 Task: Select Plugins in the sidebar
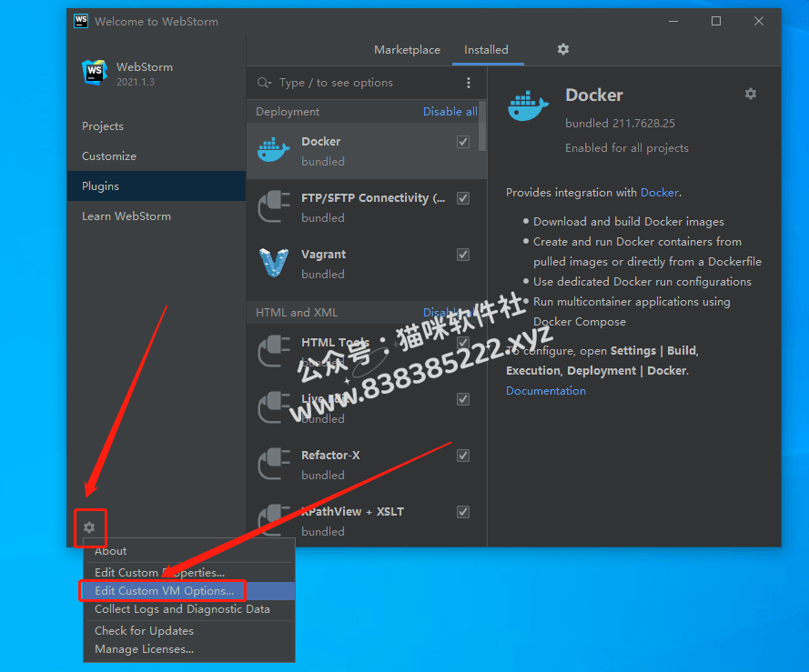pyautogui.click(x=157, y=186)
